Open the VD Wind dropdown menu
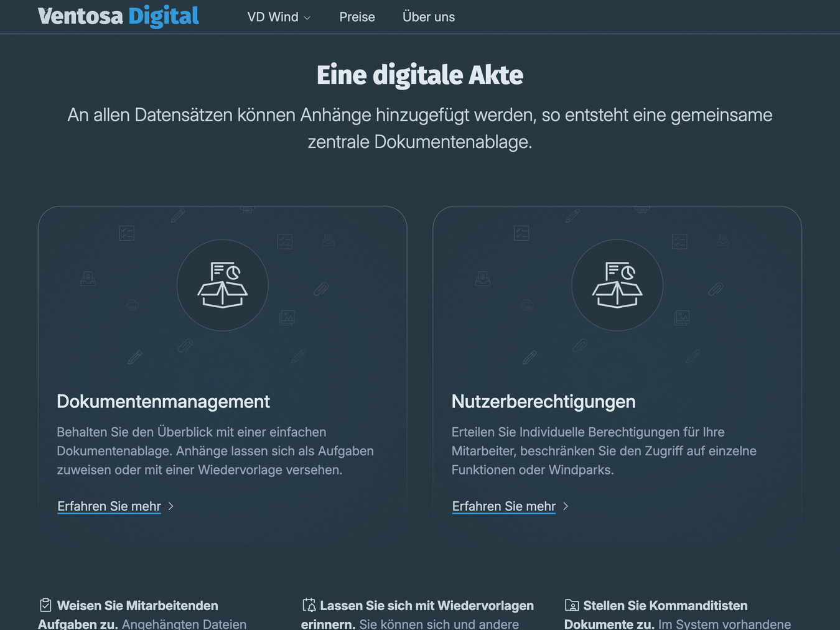Screen dimensions: 840x630 (x=278, y=17)
